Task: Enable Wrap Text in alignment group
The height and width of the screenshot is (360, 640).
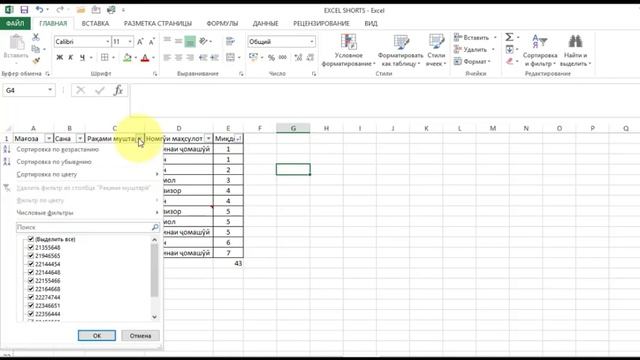Action: point(230,41)
